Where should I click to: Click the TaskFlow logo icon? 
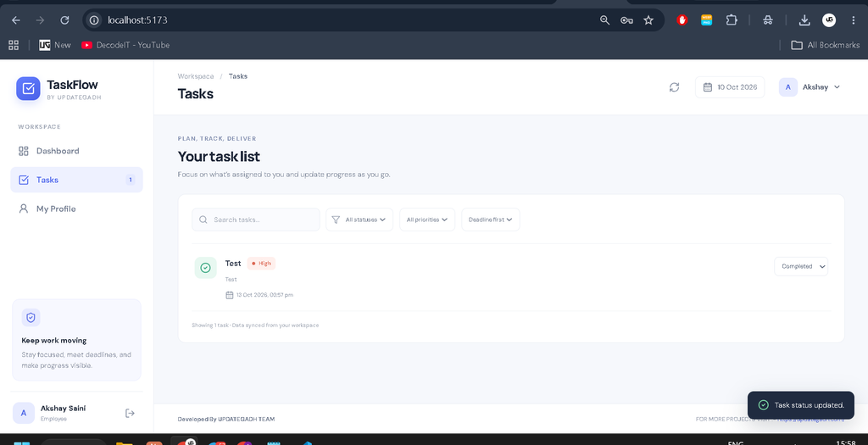click(28, 88)
